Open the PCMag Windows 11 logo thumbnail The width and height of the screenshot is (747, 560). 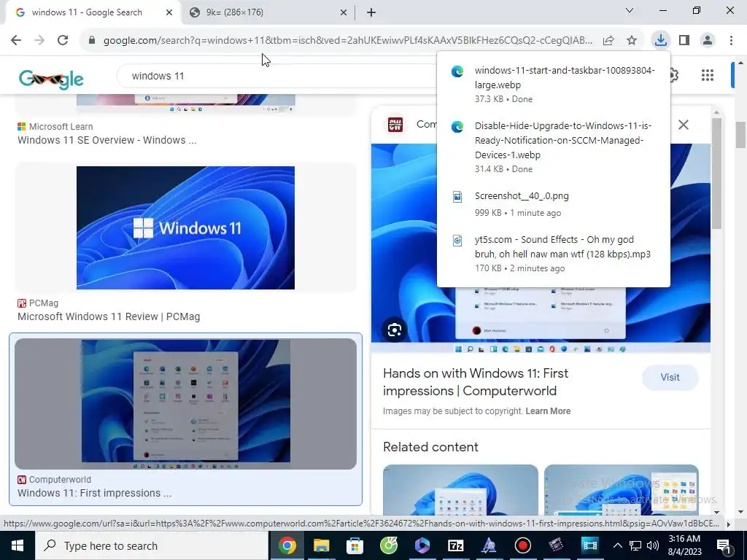185,227
